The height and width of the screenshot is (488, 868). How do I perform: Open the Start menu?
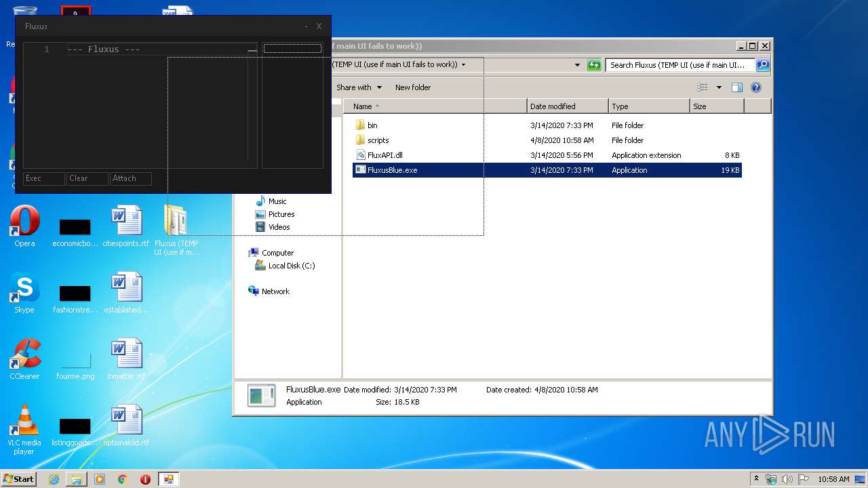(x=19, y=479)
